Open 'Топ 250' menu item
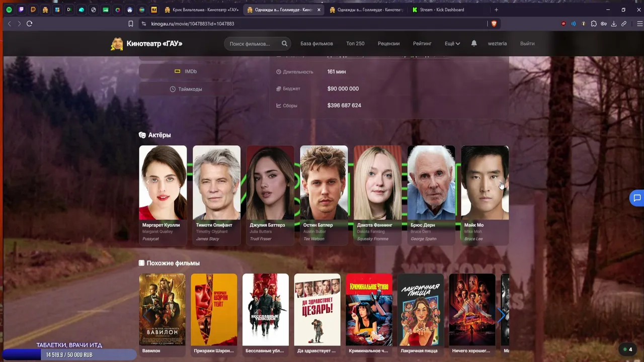The height and width of the screenshot is (362, 644). (355, 44)
